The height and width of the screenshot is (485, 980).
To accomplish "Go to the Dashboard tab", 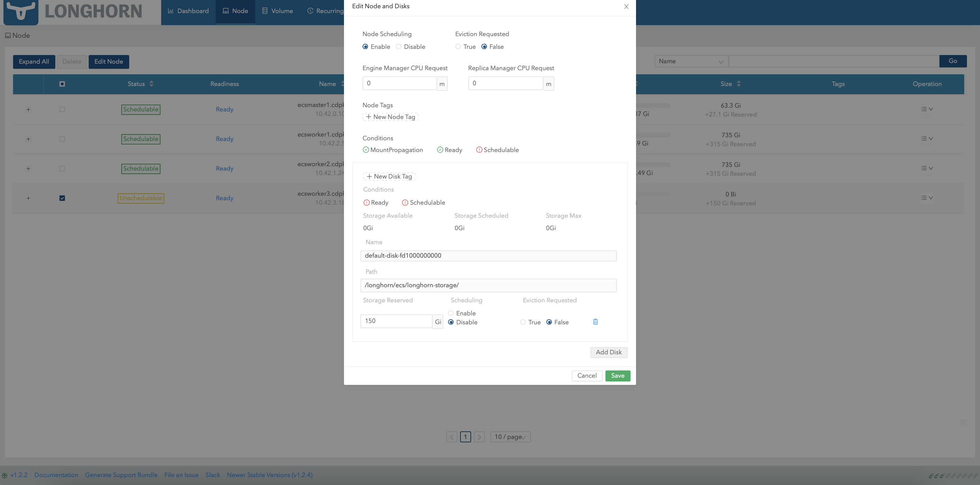I will click(188, 11).
